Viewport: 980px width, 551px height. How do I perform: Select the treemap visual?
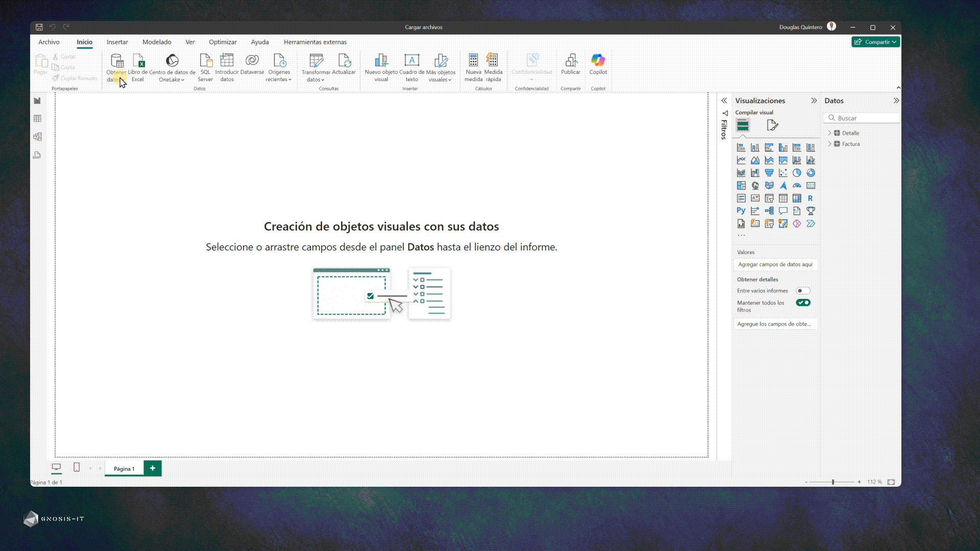pyautogui.click(x=741, y=186)
